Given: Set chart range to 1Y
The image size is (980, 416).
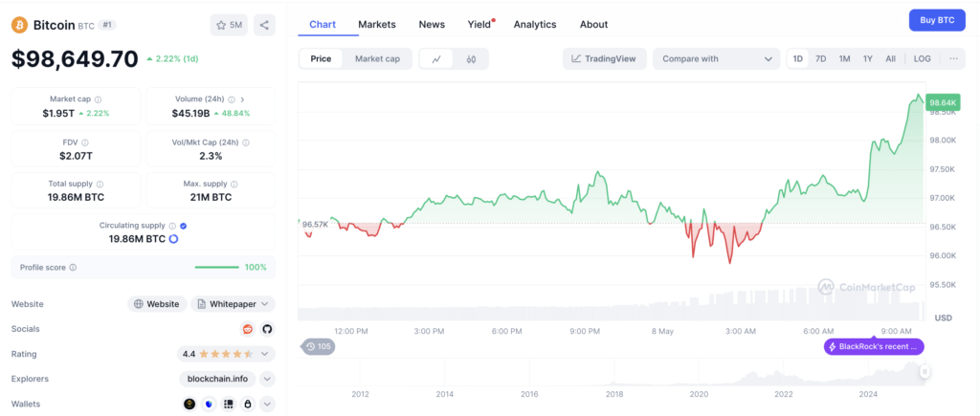Looking at the screenshot, I should point(867,58).
